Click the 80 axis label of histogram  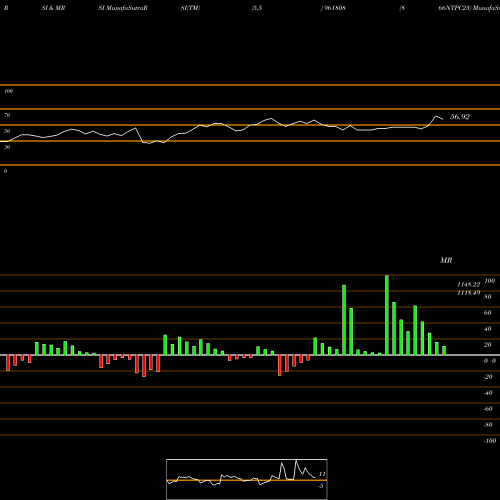coord(488,297)
